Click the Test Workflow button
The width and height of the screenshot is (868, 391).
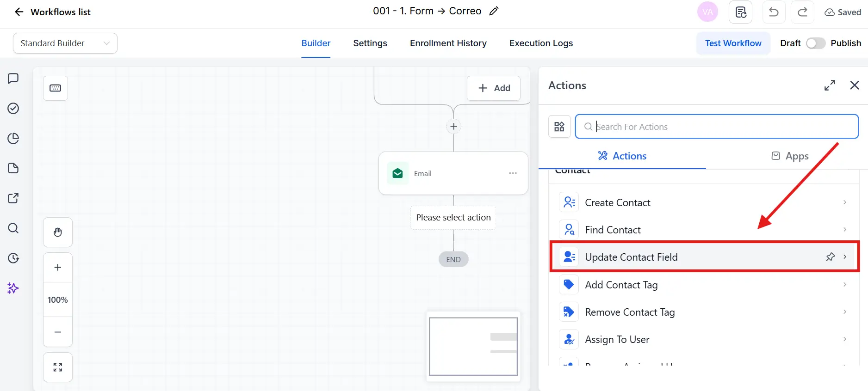[733, 43]
